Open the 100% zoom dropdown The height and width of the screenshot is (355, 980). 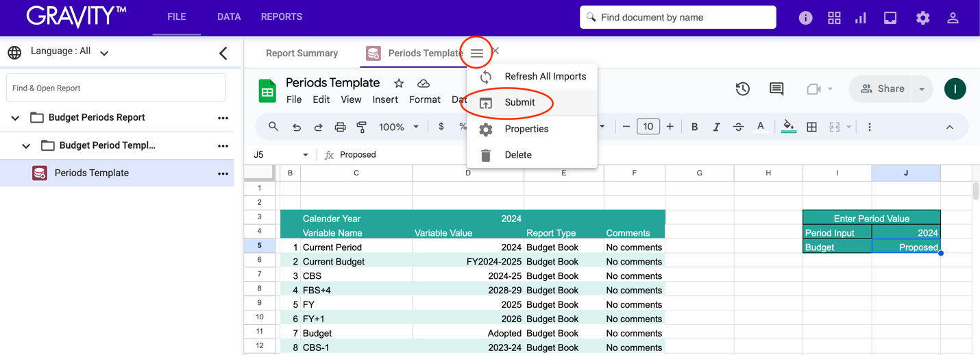click(398, 127)
